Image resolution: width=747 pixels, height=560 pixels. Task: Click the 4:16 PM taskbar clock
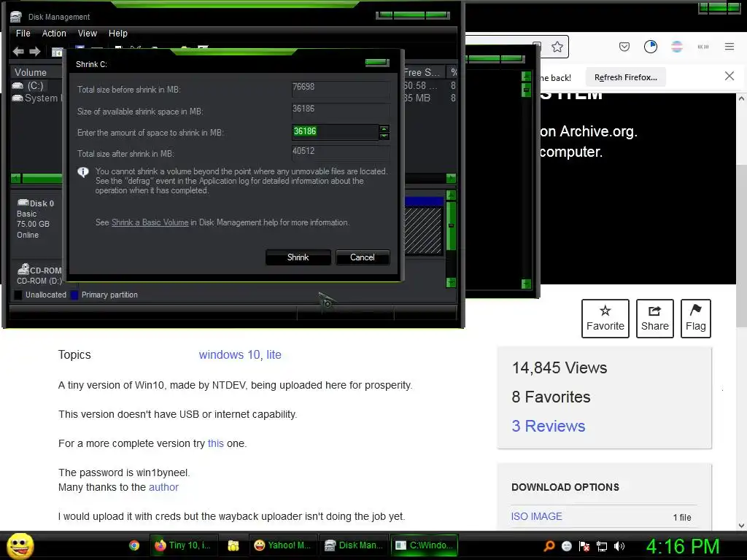tap(682, 546)
